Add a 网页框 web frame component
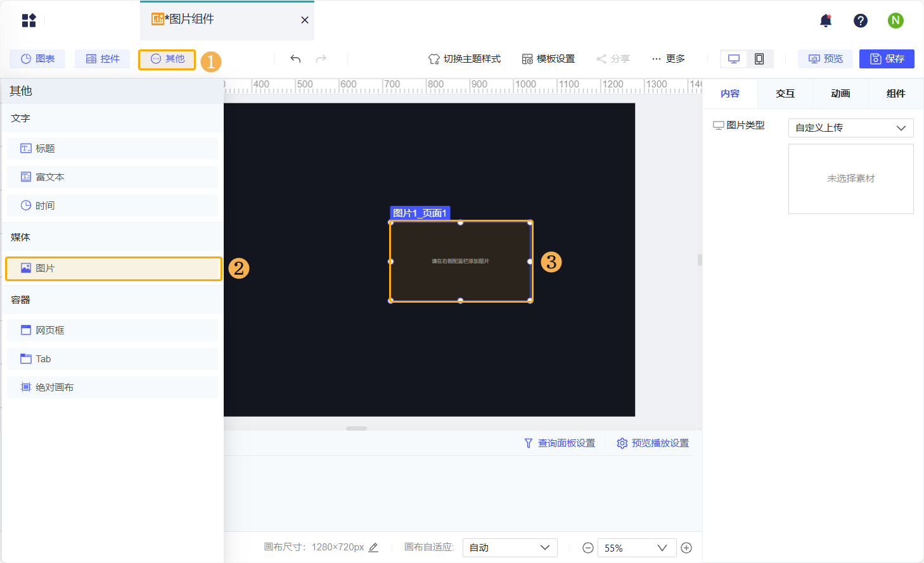Screen dimensions: 924x563 tap(112, 330)
